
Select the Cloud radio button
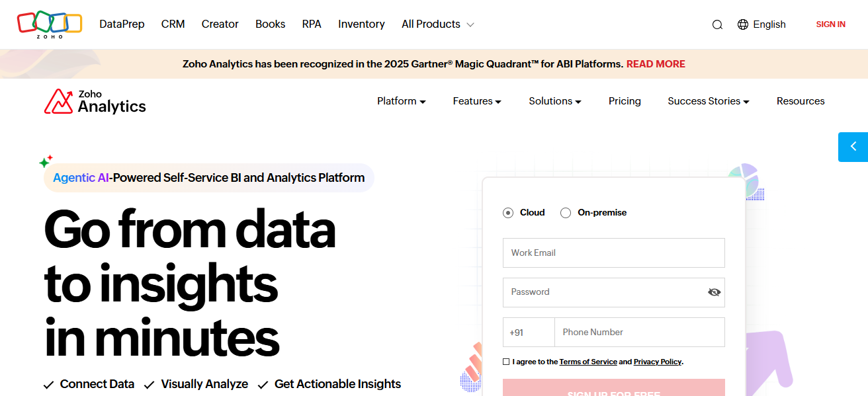508,213
